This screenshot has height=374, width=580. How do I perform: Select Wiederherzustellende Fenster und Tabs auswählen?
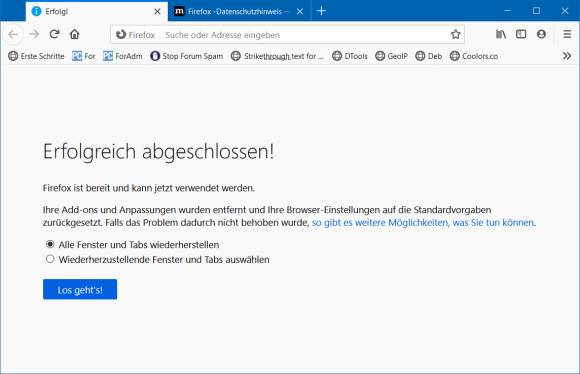click(x=158, y=259)
